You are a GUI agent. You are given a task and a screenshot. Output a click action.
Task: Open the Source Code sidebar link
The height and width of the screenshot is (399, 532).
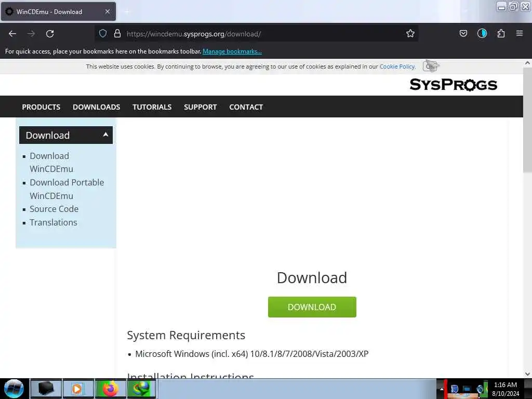point(54,209)
